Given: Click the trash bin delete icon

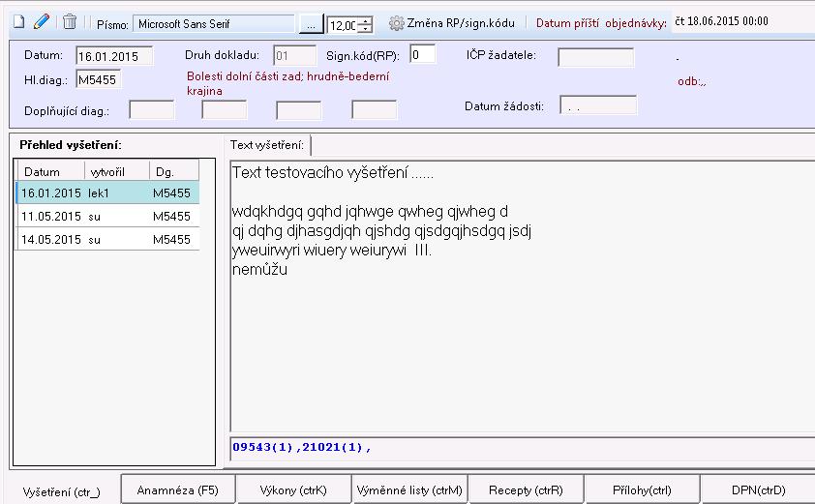Looking at the screenshot, I should [70, 22].
